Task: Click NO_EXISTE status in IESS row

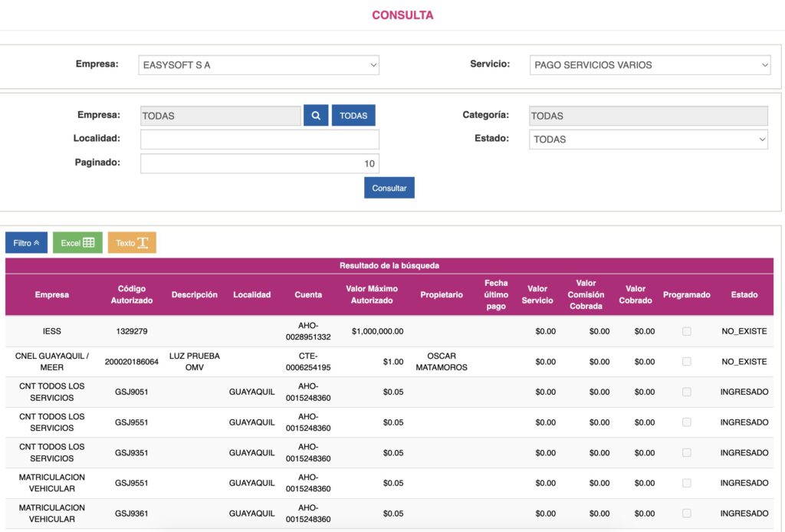Action: click(x=744, y=331)
